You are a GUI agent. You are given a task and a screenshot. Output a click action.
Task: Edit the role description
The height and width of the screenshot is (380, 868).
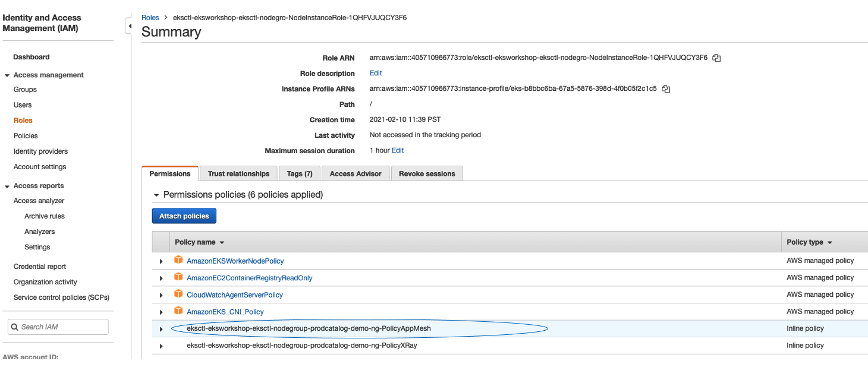click(x=376, y=73)
